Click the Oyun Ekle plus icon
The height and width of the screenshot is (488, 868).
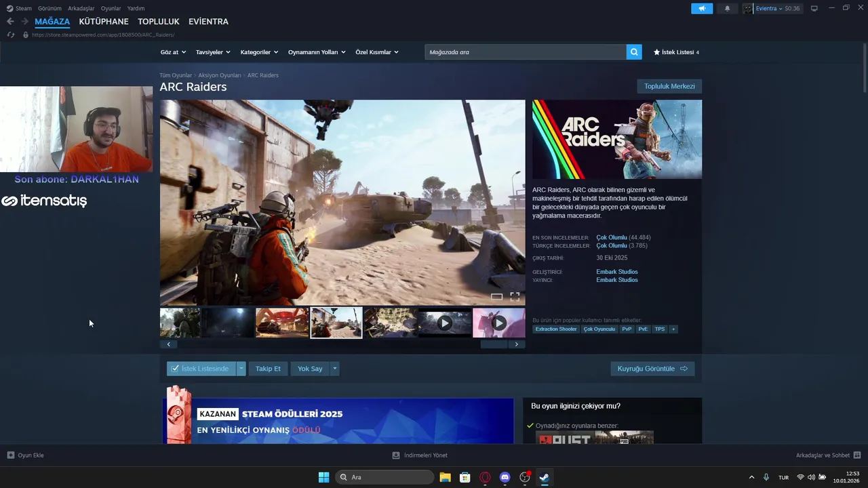pos(11,455)
